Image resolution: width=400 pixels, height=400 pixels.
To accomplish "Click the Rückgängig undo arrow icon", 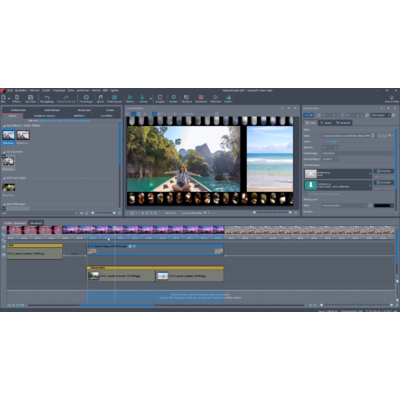I will (47, 98).
